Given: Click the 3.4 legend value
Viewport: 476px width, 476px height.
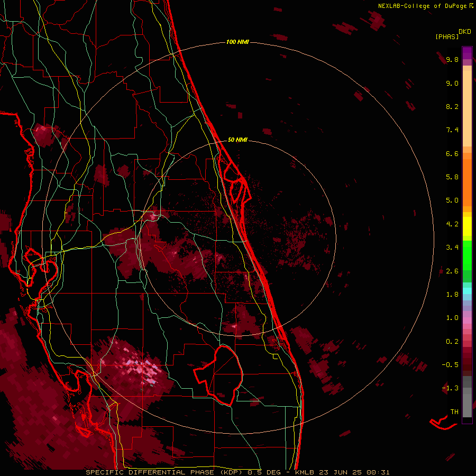Looking at the screenshot, I should pos(452,248).
